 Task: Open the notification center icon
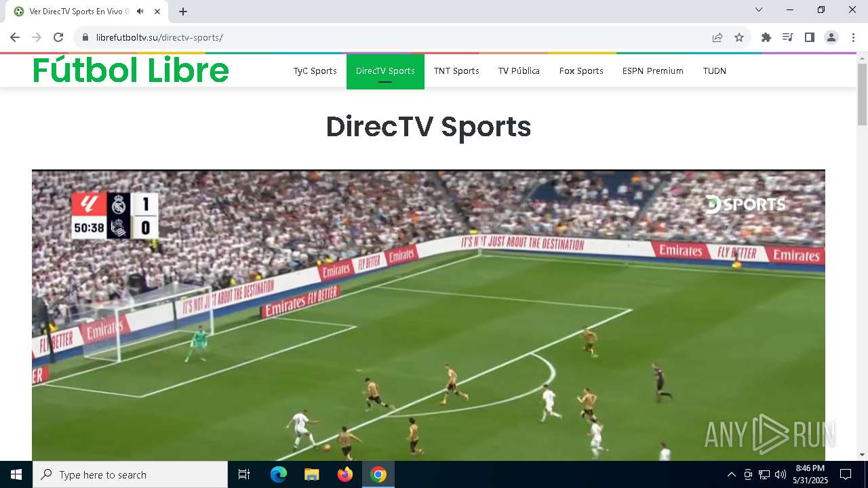pyautogui.click(x=846, y=474)
